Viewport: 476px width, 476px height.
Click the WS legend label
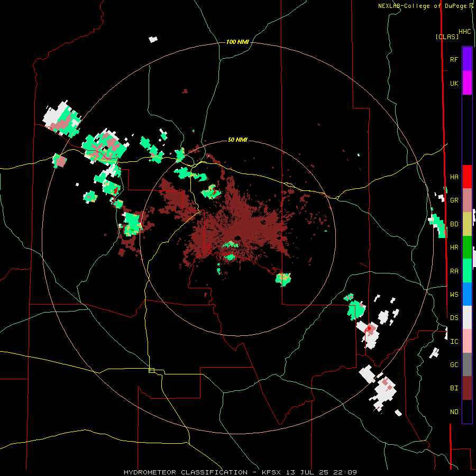(454, 295)
